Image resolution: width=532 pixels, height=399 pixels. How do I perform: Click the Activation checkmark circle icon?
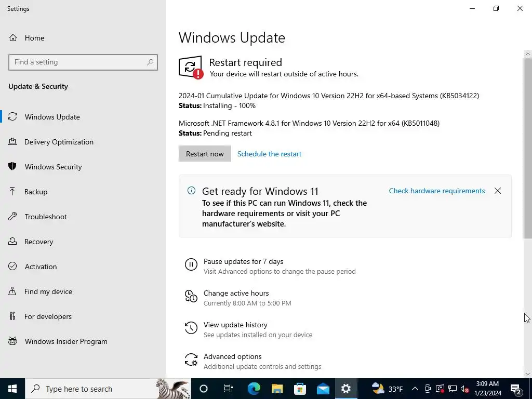(x=12, y=267)
